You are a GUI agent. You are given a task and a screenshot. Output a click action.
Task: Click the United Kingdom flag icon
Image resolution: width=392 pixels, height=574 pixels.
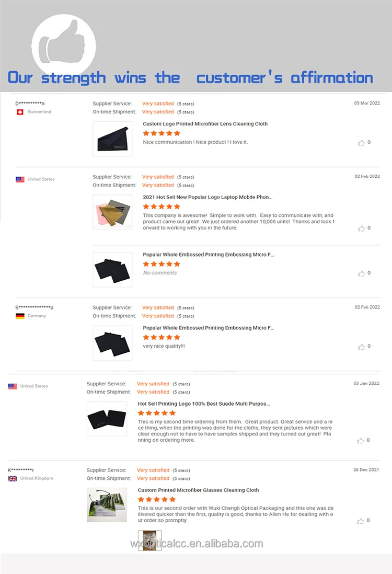coord(13,478)
